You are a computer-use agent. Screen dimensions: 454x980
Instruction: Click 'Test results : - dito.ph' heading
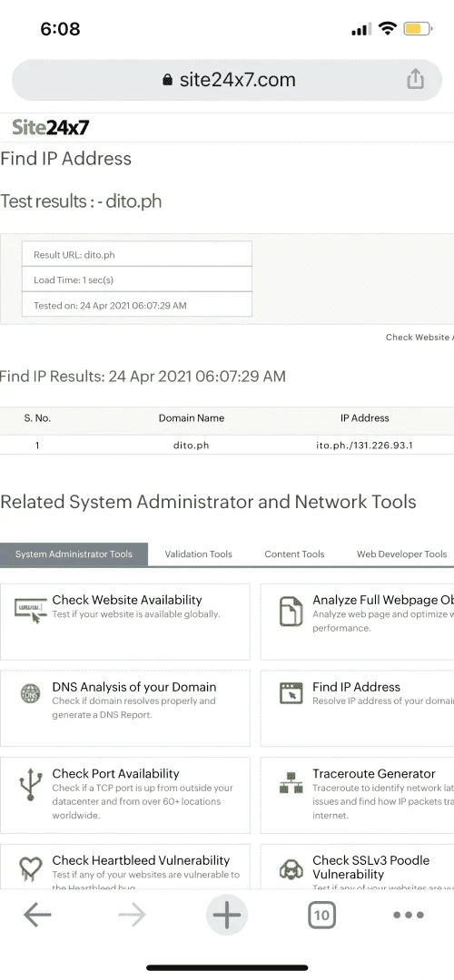pyautogui.click(x=81, y=201)
